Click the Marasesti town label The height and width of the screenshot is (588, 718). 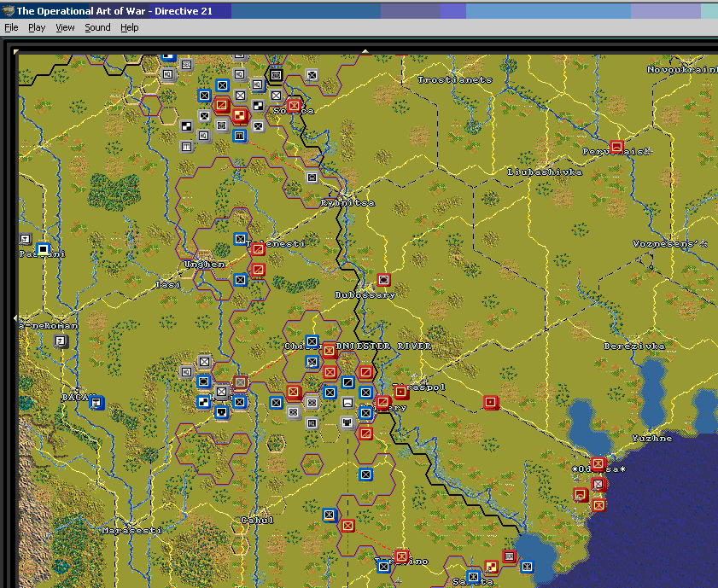pyautogui.click(x=131, y=531)
